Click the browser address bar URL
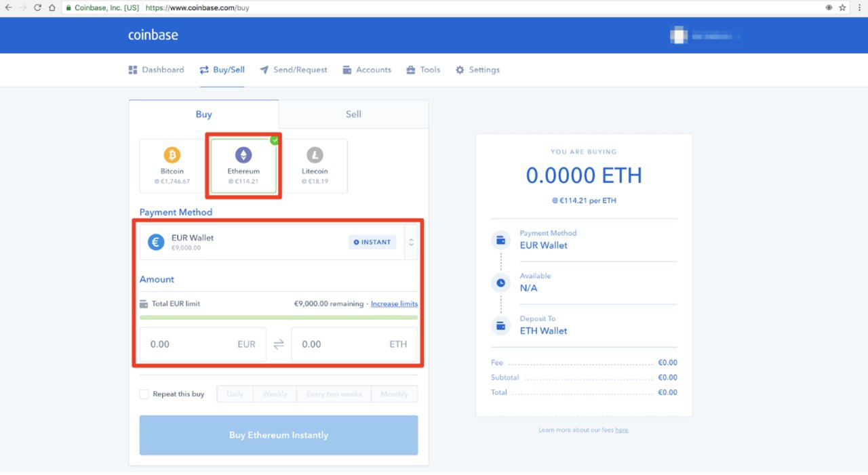Viewport: 868px width, 475px height. (198, 7)
